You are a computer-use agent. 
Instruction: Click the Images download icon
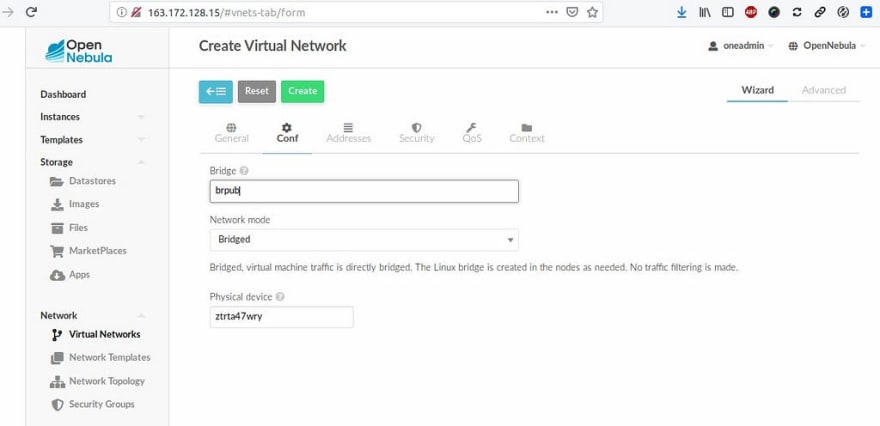pyautogui.click(x=57, y=204)
